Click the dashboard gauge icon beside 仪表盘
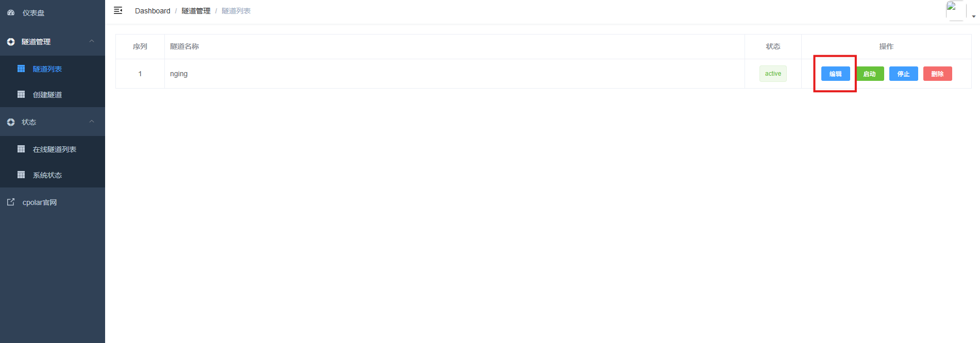This screenshot has width=980, height=343. (11, 12)
